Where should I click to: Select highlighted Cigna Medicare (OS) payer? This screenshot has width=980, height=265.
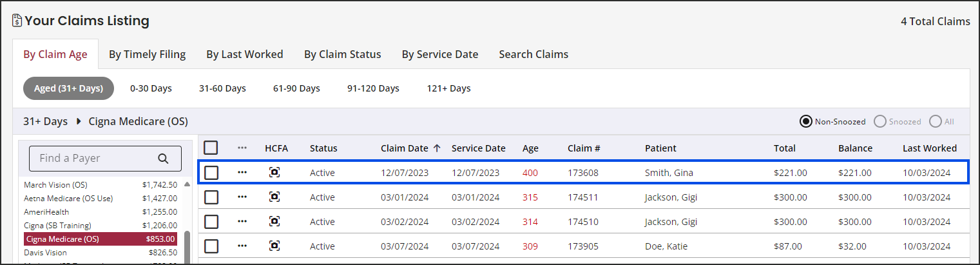(x=101, y=239)
